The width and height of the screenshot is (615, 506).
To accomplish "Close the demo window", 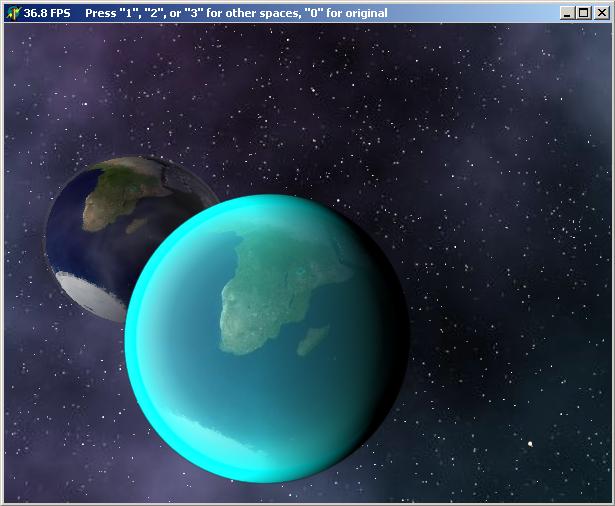I will pos(602,13).
